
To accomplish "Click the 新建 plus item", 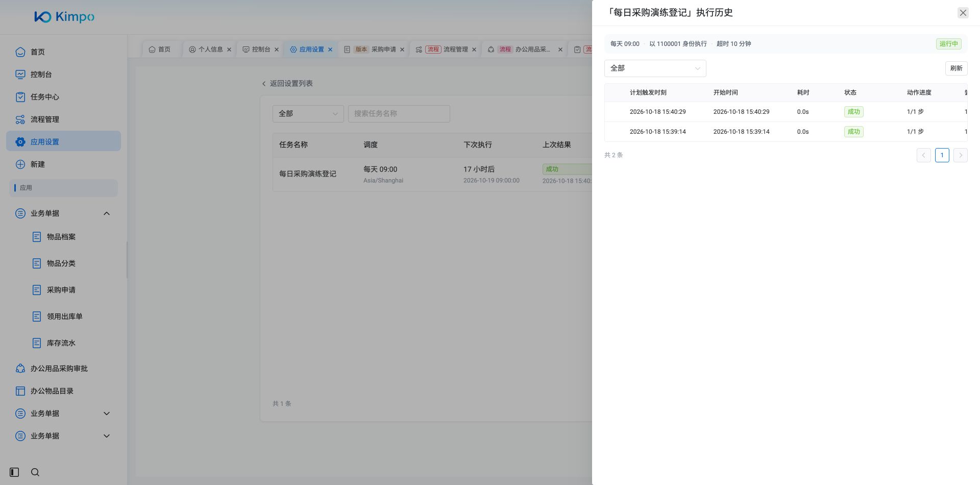I will [x=63, y=164].
